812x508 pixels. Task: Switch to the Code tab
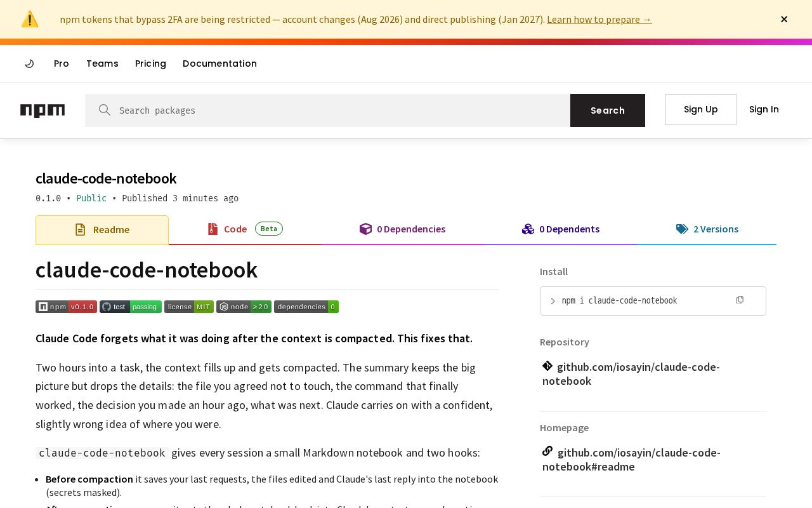click(x=245, y=229)
